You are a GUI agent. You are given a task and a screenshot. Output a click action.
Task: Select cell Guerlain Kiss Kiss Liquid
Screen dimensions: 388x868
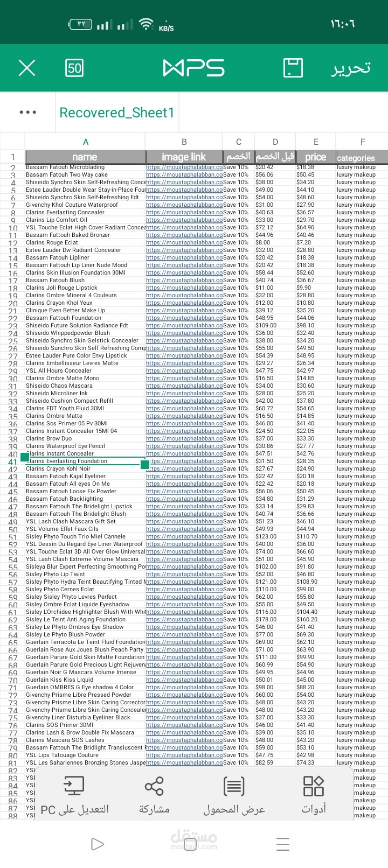click(x=85, y=680)
